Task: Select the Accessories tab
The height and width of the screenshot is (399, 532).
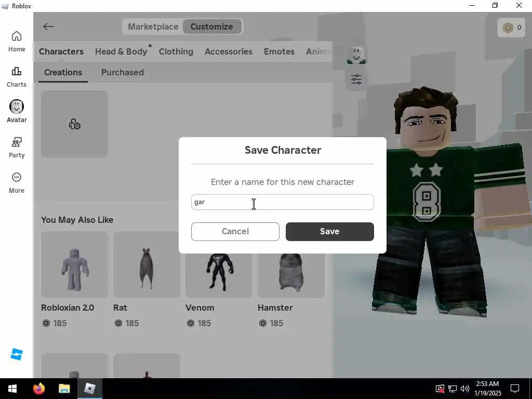Action: (229, 51)
